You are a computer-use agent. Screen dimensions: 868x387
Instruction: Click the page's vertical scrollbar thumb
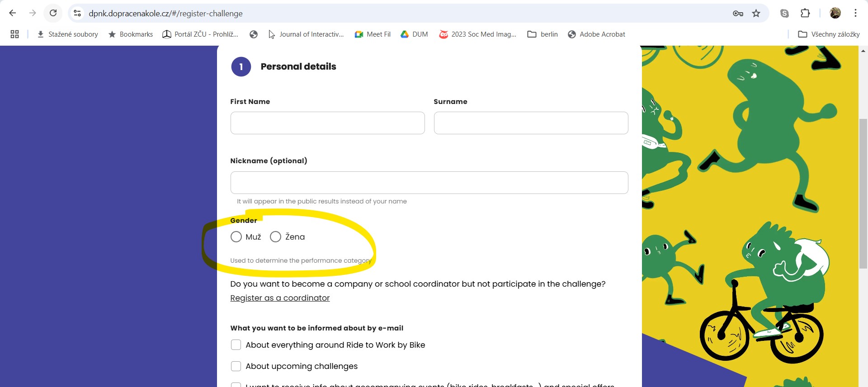[863, 193]
